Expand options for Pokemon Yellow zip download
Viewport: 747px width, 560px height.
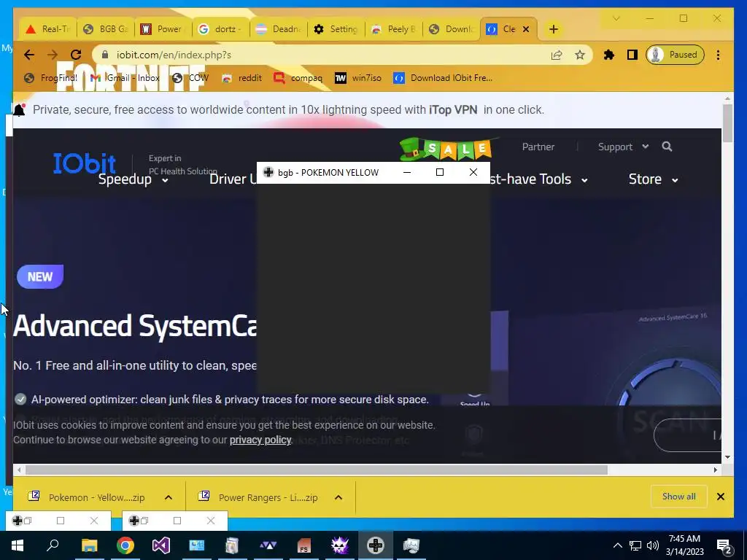point(169,497)
